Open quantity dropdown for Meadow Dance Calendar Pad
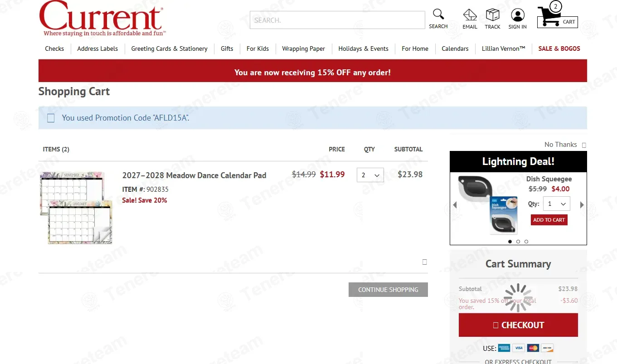 tap(370, 175)
